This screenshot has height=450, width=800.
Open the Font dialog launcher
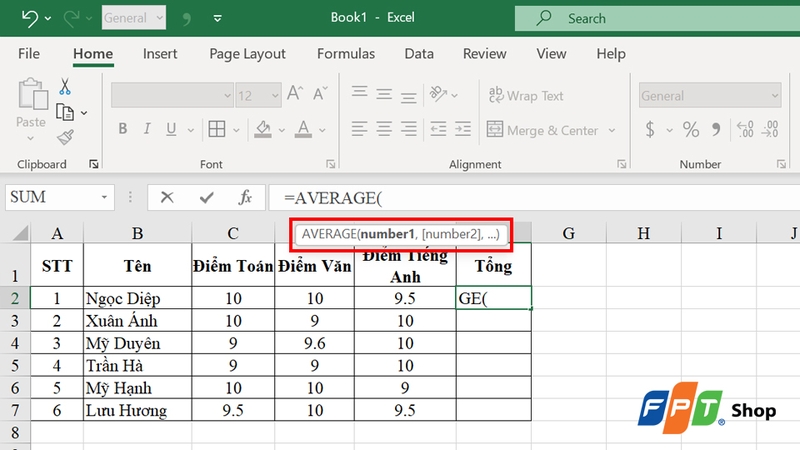331,164
